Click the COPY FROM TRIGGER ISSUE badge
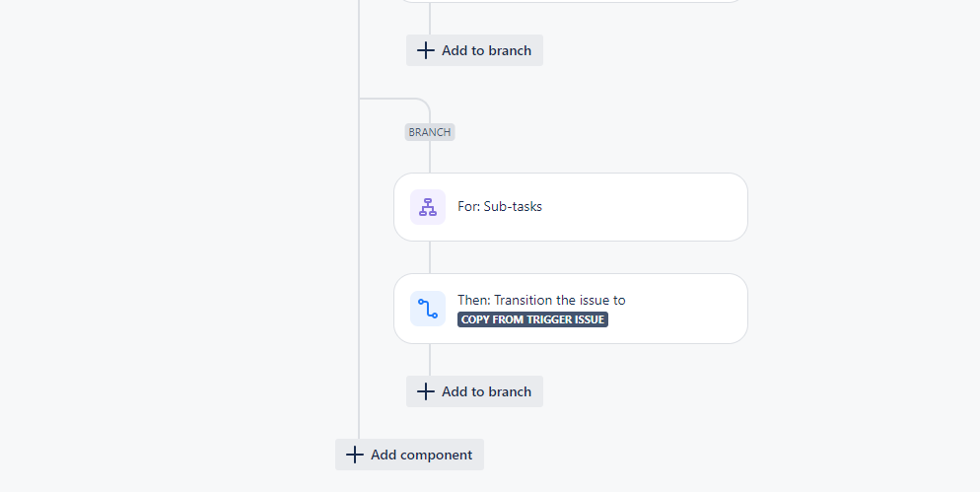The image size is (980, 492). (532, 319)
